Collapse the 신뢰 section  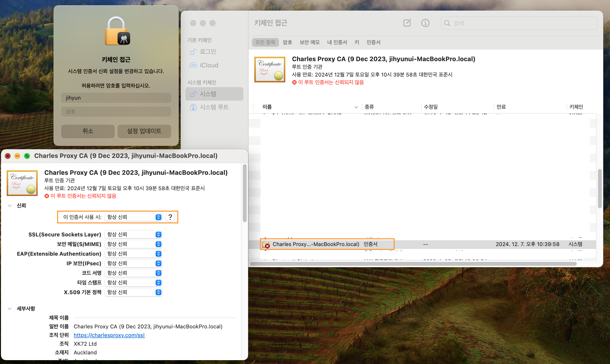(x=10, y=206)
